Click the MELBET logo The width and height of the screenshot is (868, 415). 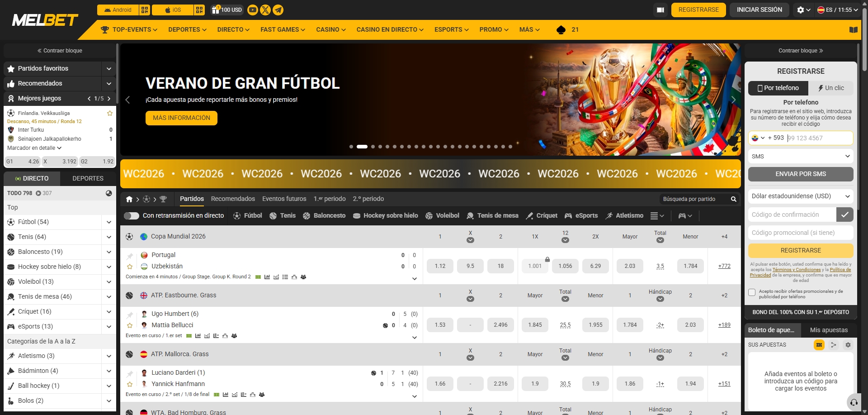pos(45,20)
